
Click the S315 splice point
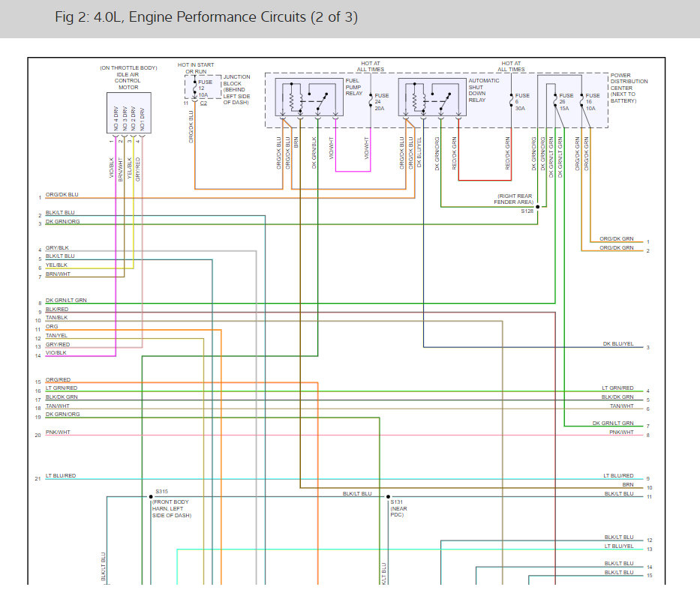pos(151,496)
